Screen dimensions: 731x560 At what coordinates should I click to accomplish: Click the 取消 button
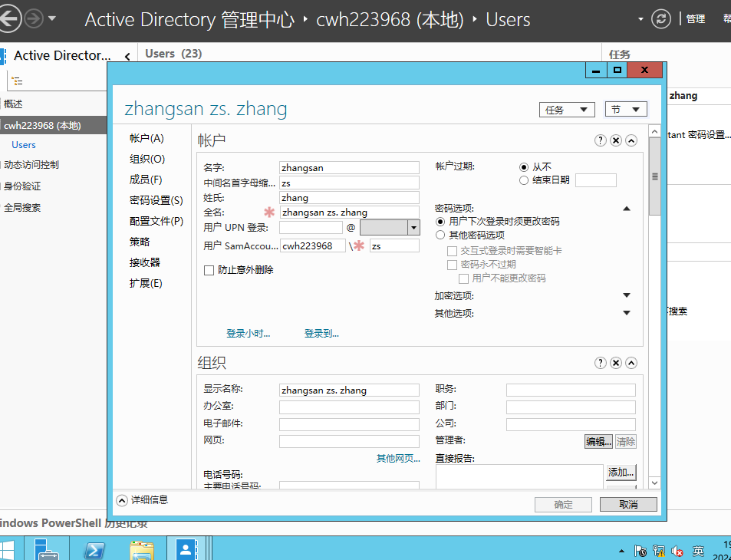tap(628, 505)
